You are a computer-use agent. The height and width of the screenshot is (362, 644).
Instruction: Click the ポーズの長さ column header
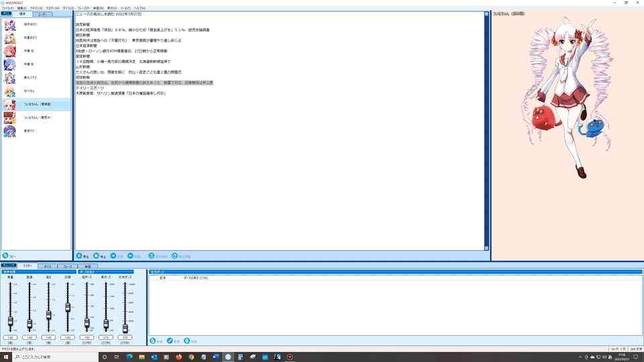196,278
